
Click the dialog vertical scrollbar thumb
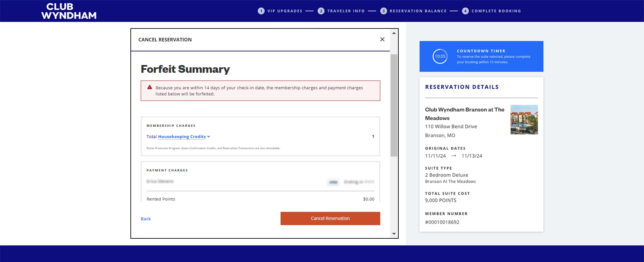point(394,105)
